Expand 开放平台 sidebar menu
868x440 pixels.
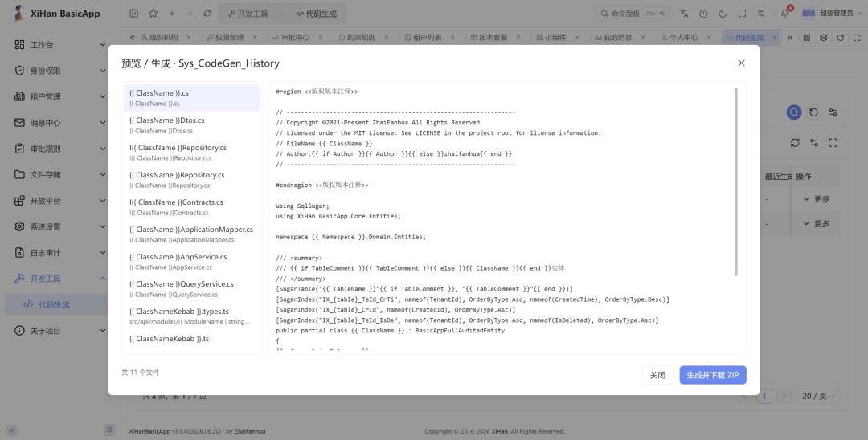coord(60,201)
